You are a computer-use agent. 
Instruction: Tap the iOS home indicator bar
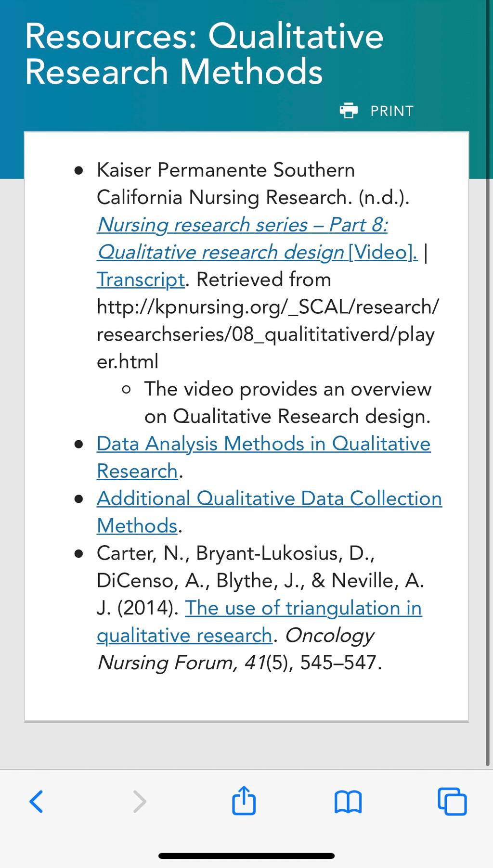246,856
